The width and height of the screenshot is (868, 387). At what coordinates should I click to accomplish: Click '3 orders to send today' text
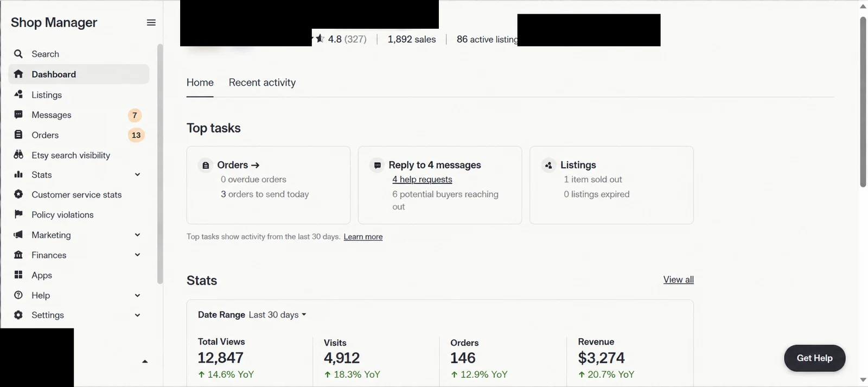pyautogui.click(x=265, y=194)
